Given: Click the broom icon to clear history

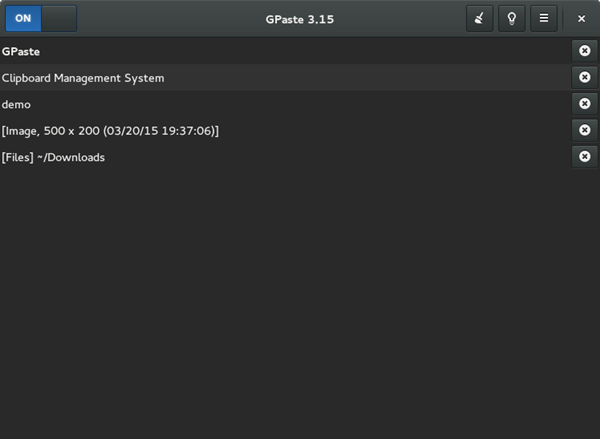Looking at the screenshot, I should click(479, 18).
